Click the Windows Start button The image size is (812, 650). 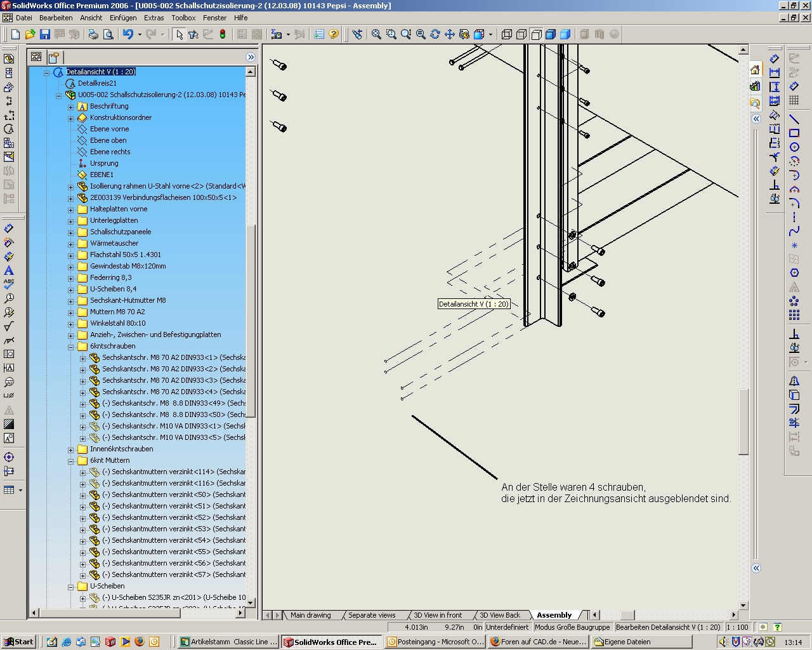point(18,642)
